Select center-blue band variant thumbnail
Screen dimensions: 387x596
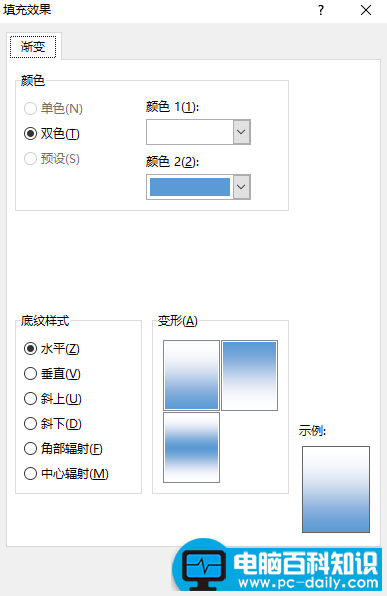tap(192, 447)
